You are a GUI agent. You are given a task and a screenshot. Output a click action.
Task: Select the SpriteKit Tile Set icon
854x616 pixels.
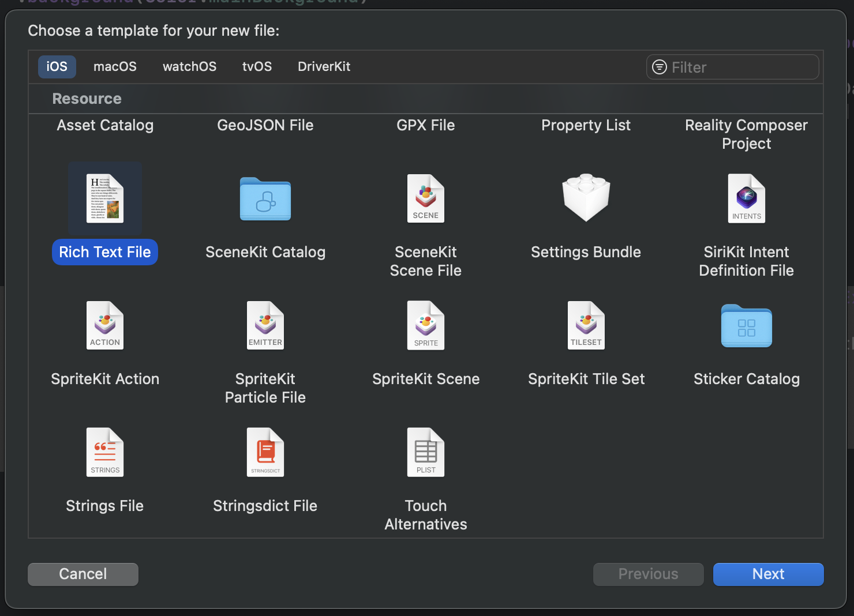pos(586,325)
